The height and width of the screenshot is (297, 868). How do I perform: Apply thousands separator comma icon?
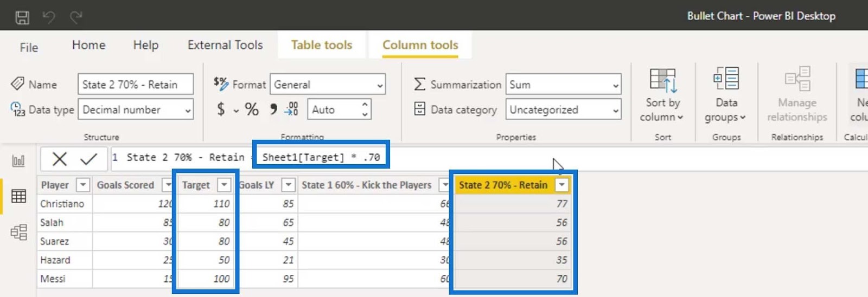(273, 109)
